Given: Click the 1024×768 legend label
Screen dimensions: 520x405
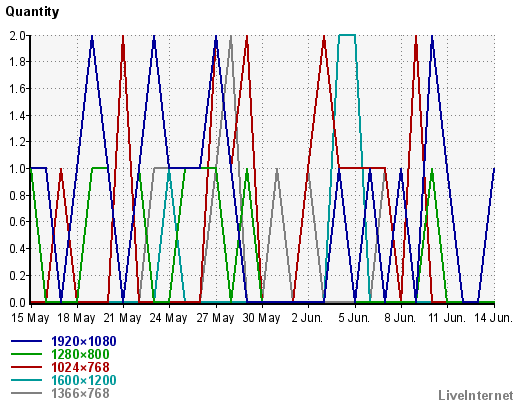Looking at the screenshot, I should click(80, 367).
